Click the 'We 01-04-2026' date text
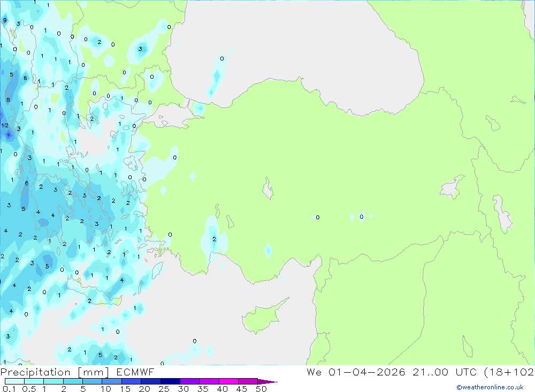 [x=356, y=372]
